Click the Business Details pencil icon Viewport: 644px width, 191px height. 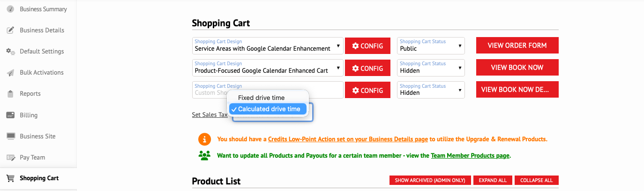point(10,30)
